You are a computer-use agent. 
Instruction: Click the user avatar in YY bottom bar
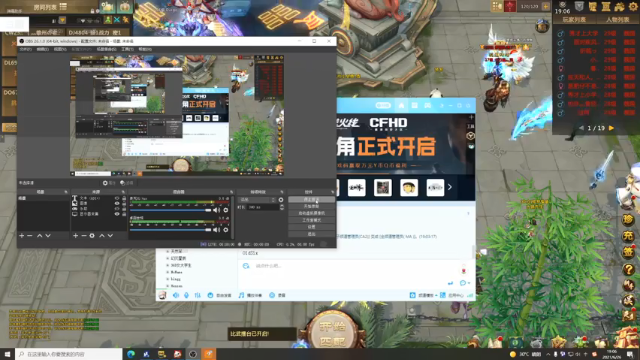pyautogui.click(x=162, y=295)
